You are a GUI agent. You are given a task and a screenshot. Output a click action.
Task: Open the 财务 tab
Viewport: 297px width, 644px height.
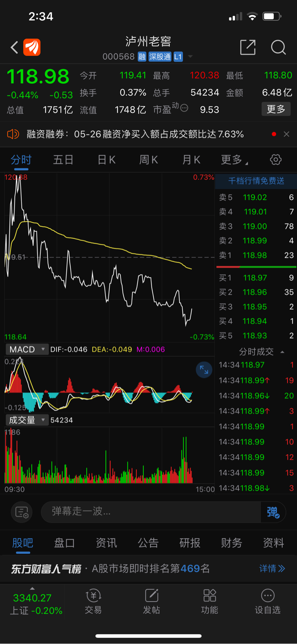(x=232, y=543)
